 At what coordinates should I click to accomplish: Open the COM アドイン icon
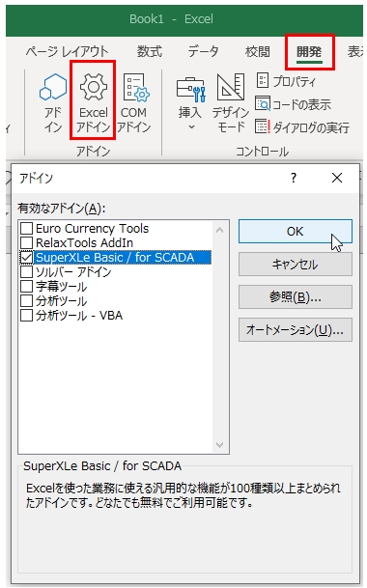click(x=136, y=87)
